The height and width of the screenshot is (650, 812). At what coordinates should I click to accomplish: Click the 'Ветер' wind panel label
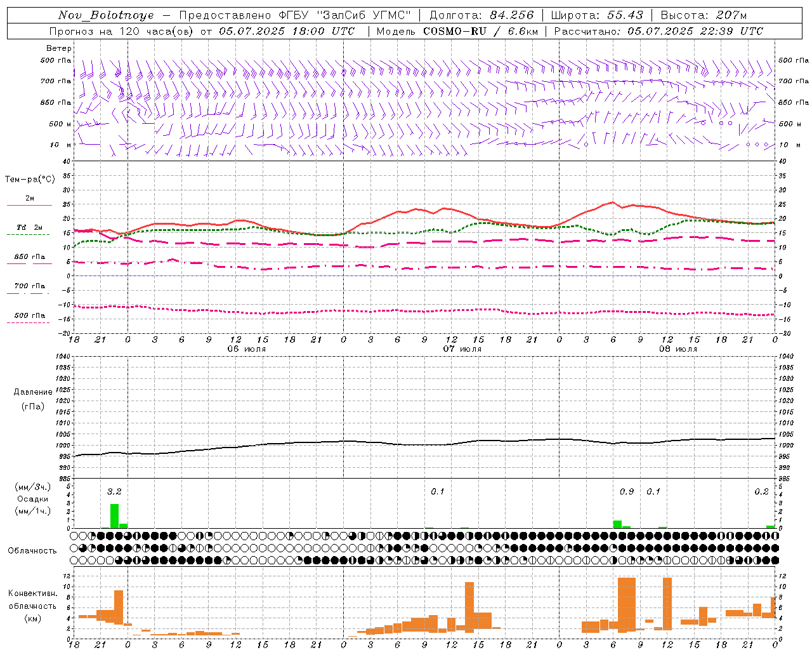coord(58,48)
